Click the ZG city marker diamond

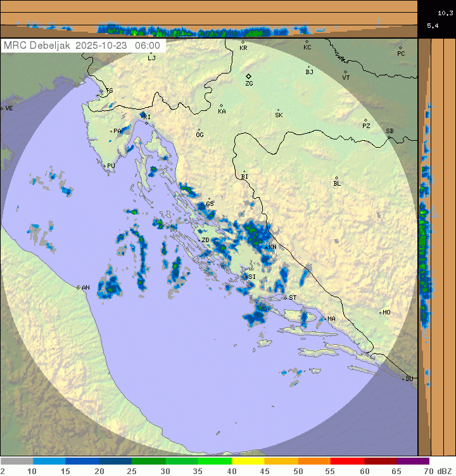point(249,76)
